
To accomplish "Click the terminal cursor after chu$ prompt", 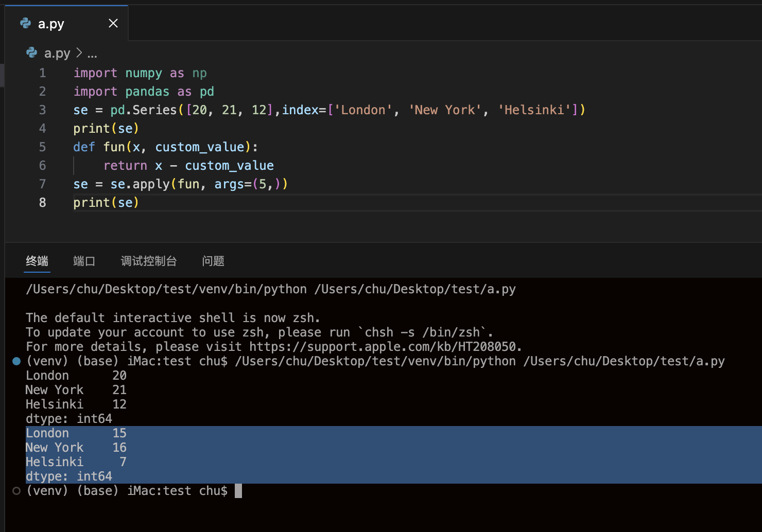I will [238, 491].
